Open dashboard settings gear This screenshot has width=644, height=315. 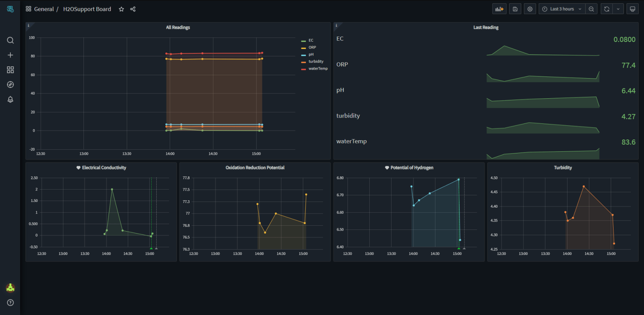point(530,9)
